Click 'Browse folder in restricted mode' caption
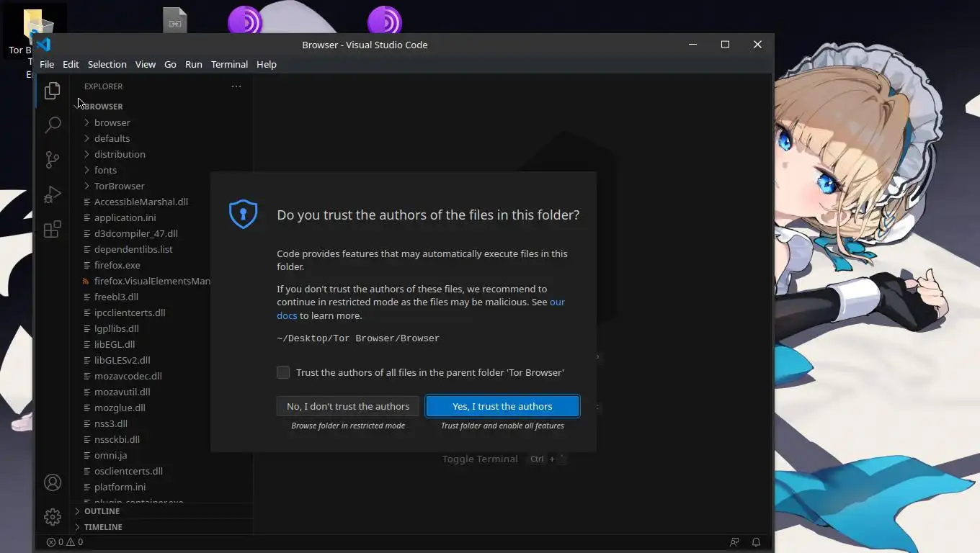This screenshot has width=980, height=553. [x=348, y=426]
